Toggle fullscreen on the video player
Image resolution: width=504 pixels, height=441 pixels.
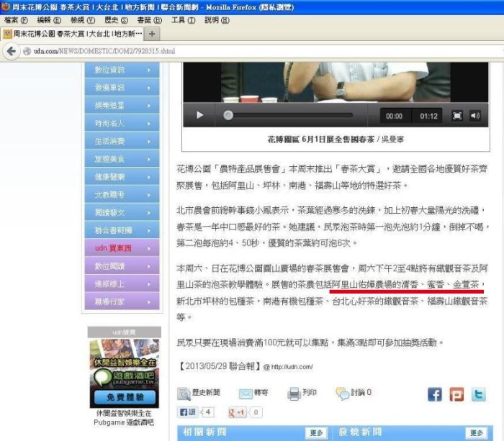[457, 115]
